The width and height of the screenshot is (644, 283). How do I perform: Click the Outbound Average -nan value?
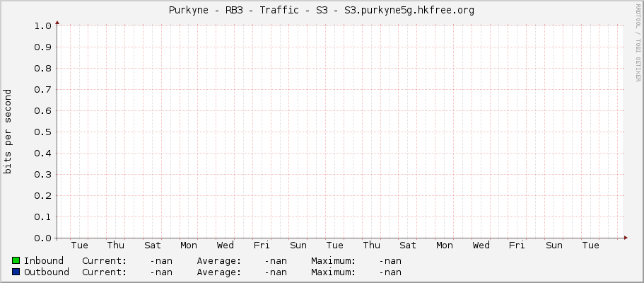(276, 272)
